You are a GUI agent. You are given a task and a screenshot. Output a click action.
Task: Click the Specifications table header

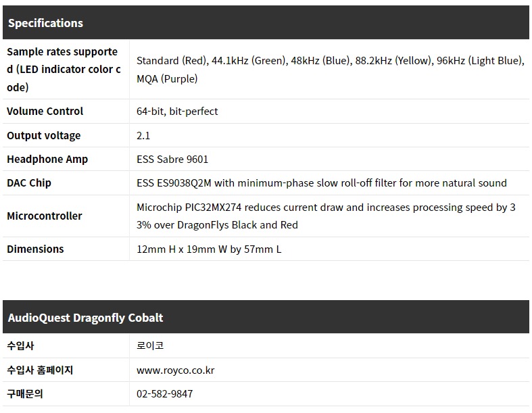coord(45,23)
